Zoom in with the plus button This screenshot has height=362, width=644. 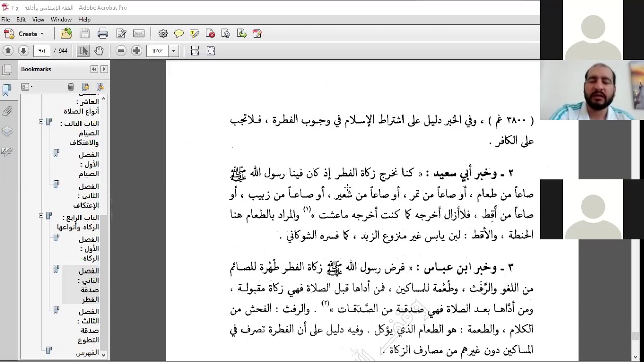(136, 50)
